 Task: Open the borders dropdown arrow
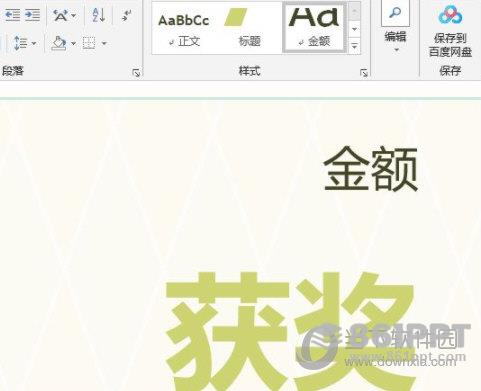click(x=104, y=43)
